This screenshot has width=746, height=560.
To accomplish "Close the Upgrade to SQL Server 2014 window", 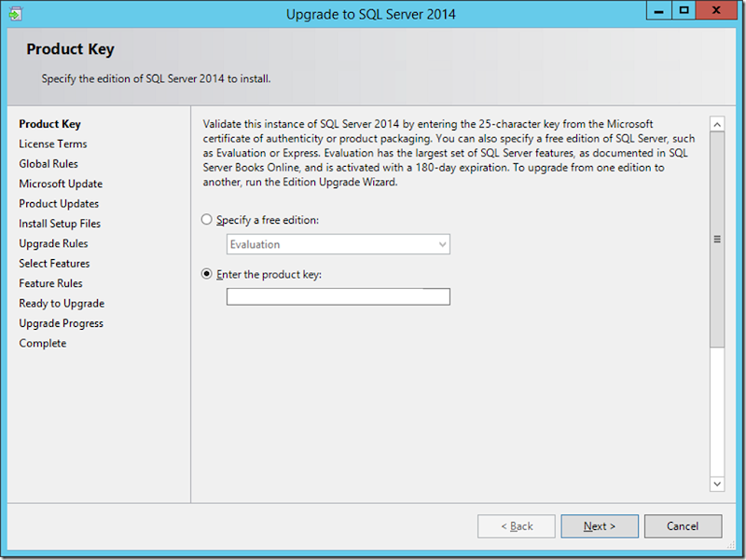I will pyautogui.click(x=716, y=10).
